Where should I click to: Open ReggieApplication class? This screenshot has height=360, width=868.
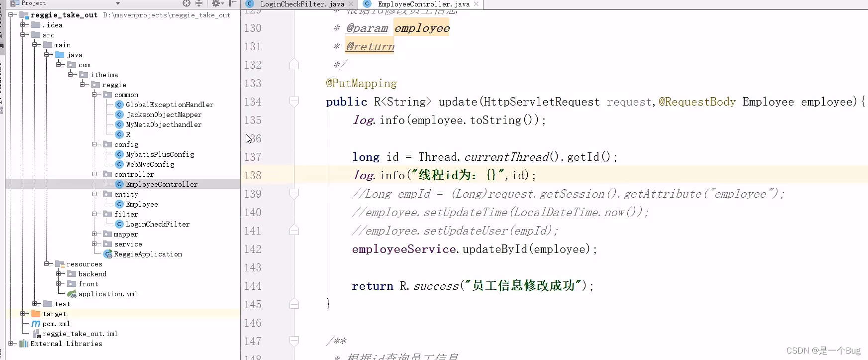(x=148, y=254)
